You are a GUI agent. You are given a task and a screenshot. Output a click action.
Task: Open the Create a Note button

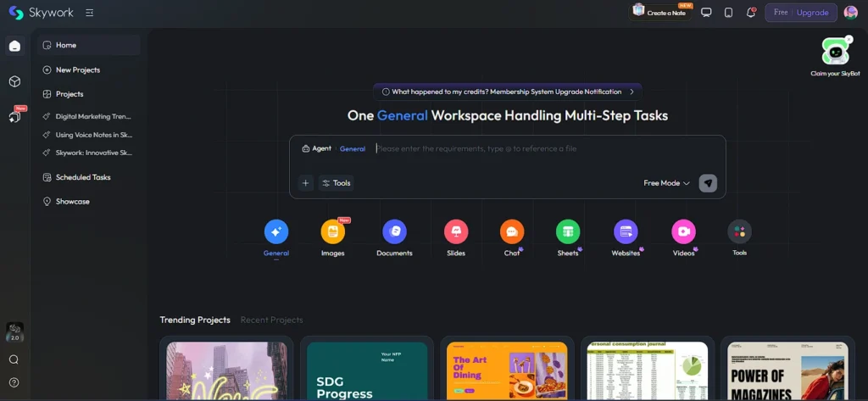coord(660,11)
